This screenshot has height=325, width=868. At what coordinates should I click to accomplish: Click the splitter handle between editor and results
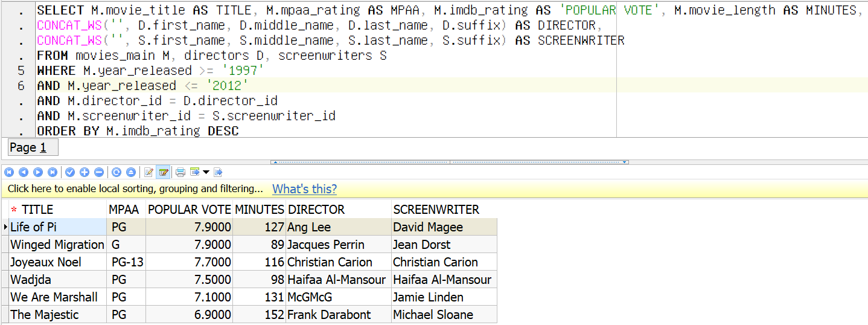[450, 162]
